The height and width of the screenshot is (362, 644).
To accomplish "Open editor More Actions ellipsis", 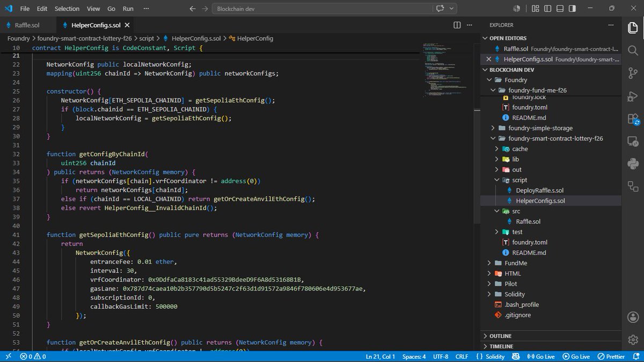I will coord(471,25).
